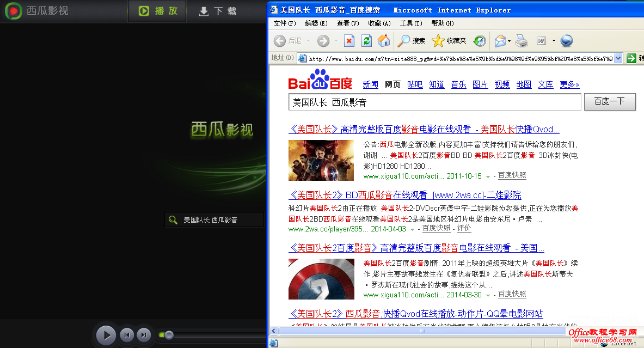Open the 文件(F) menu in Internet Explorer

pos(285,23)
